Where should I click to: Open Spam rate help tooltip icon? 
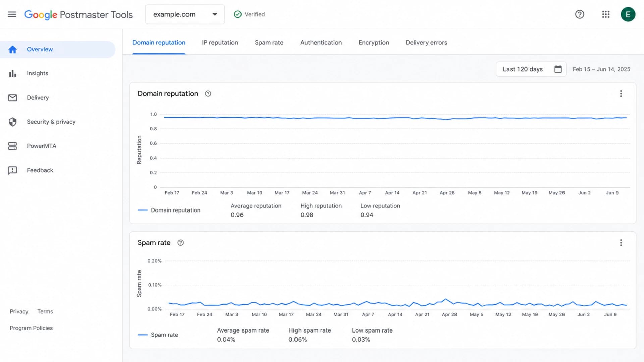(x=180, y=243)
